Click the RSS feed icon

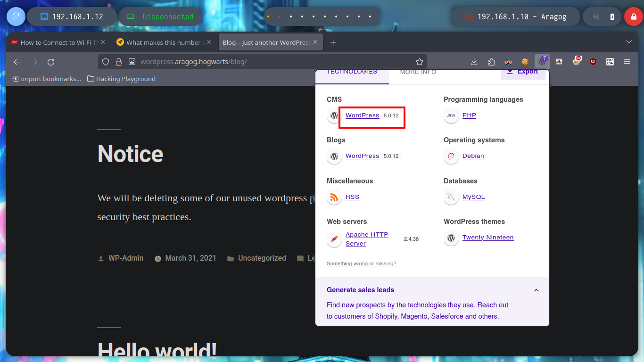pyautogui.click(x=334, y=197)
